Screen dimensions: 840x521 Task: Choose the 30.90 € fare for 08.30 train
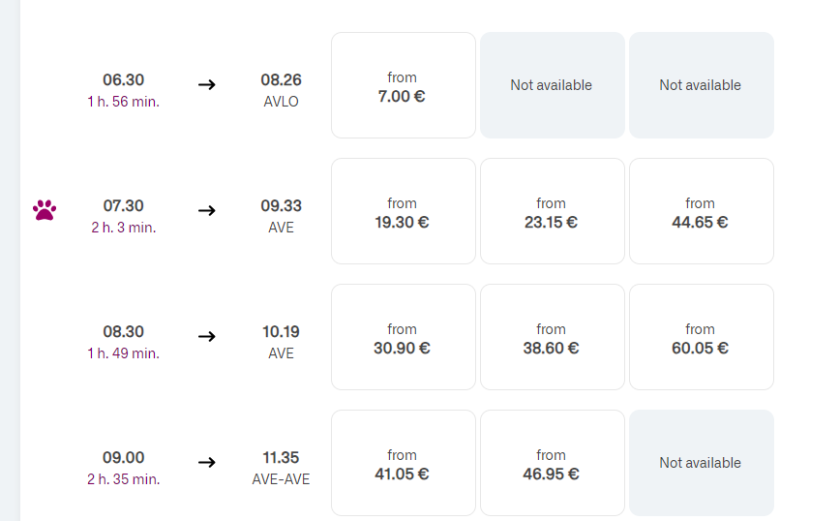[x=403, y=337]
